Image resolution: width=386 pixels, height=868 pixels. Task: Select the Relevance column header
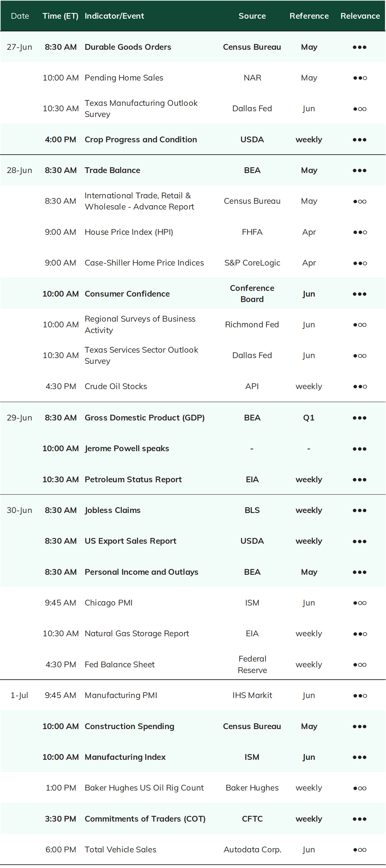(360, 16)
